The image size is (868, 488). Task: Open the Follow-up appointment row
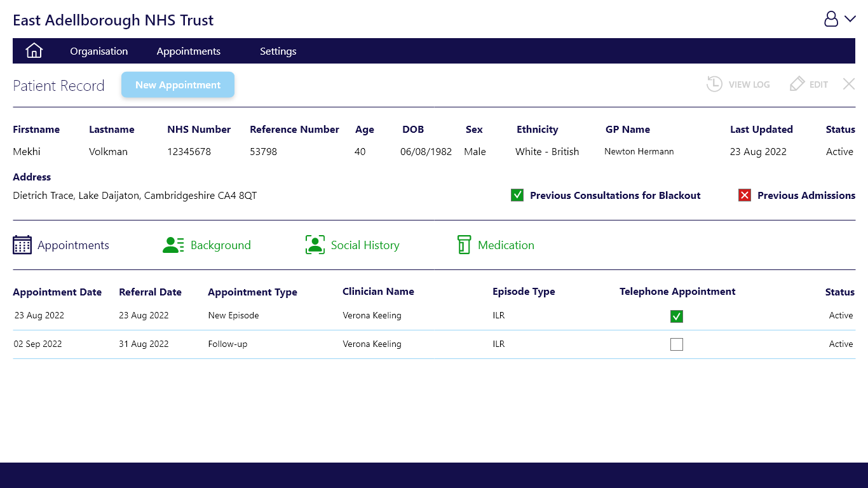(227, 344)
